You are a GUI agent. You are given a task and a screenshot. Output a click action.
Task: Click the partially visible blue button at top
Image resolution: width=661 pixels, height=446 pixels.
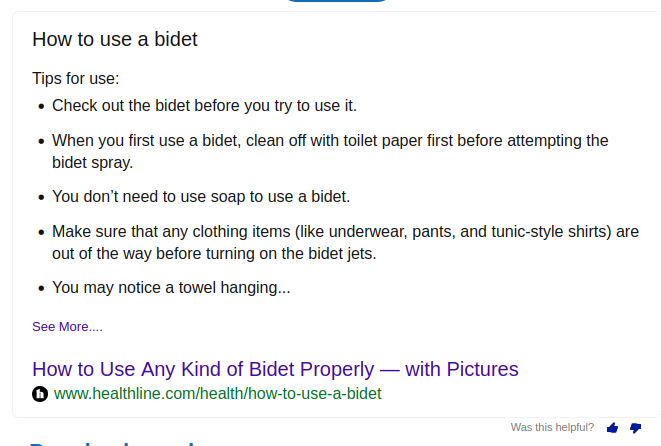(336, 1)
